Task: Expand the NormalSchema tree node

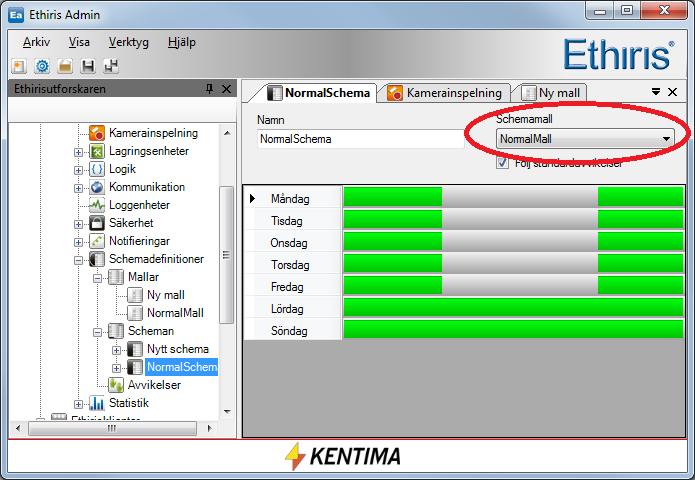Action: coord(117,368)
